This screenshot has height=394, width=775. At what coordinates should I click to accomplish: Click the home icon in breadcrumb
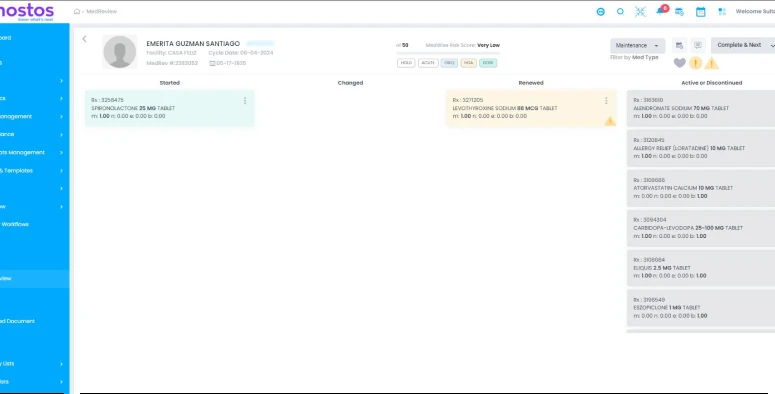77,11
